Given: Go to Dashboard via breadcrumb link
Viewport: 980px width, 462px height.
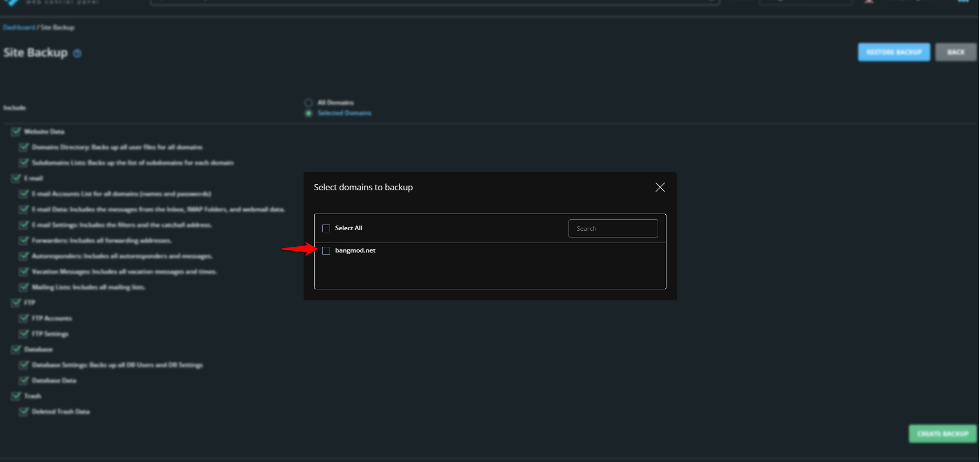Looking at the screenshot, I should (19, 27).
